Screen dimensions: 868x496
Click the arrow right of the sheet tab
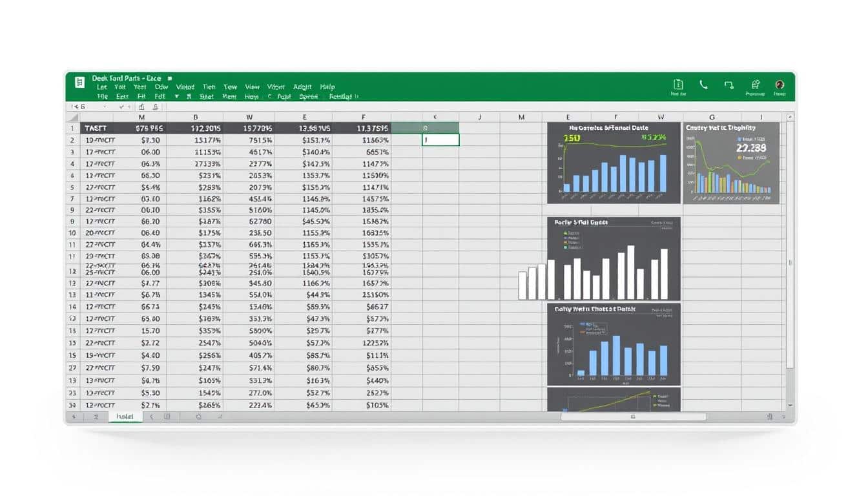[x=152, y=417]
